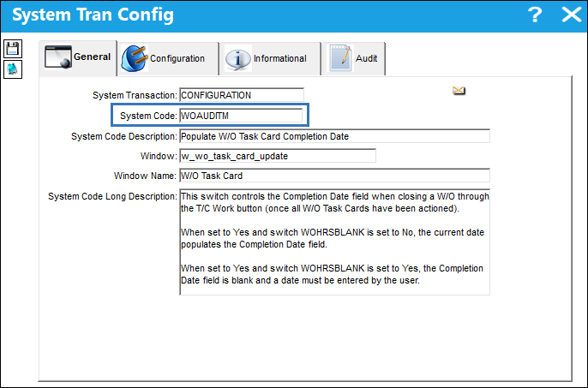Click the icon below the Save button

[x=13, y=69]
